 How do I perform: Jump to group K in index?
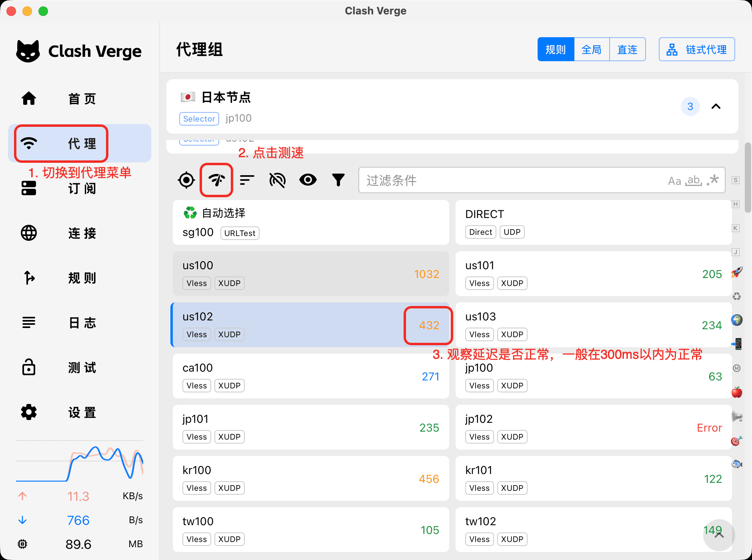click(736, 228)
